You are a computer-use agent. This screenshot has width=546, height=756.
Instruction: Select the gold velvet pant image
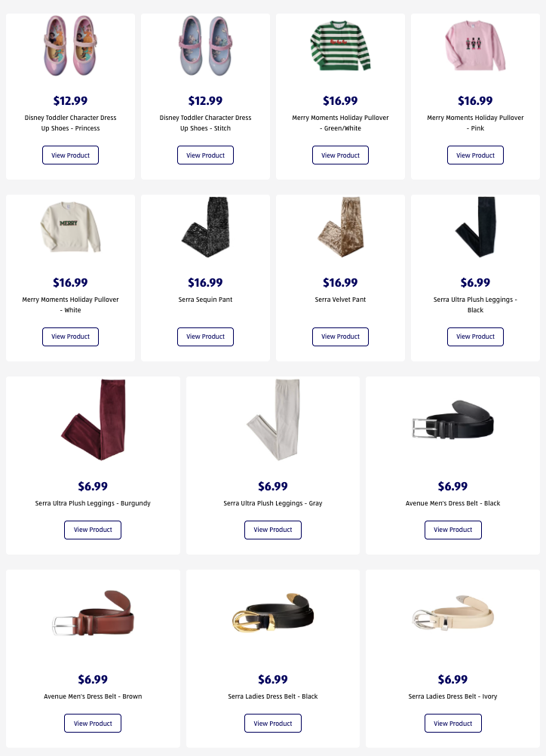tap(340, 226)
